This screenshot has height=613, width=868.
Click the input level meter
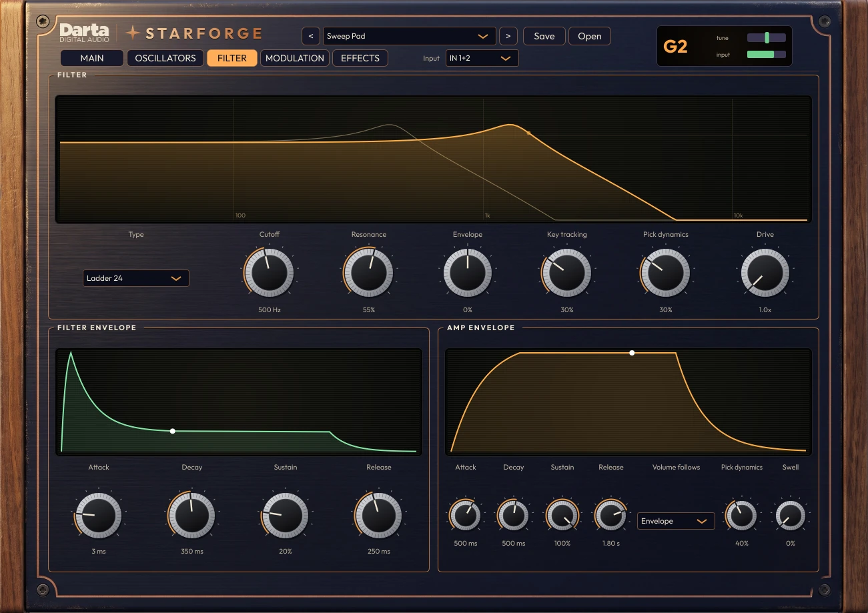pos(767,55)
